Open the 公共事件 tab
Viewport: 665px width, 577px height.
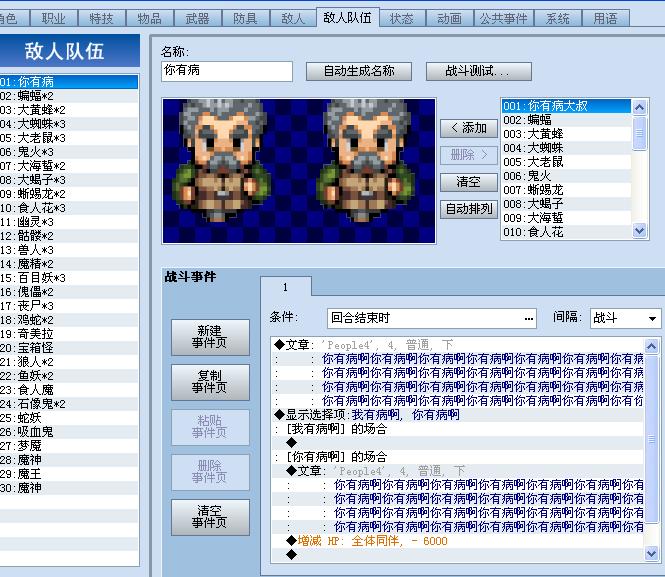(x=503, y=19)
